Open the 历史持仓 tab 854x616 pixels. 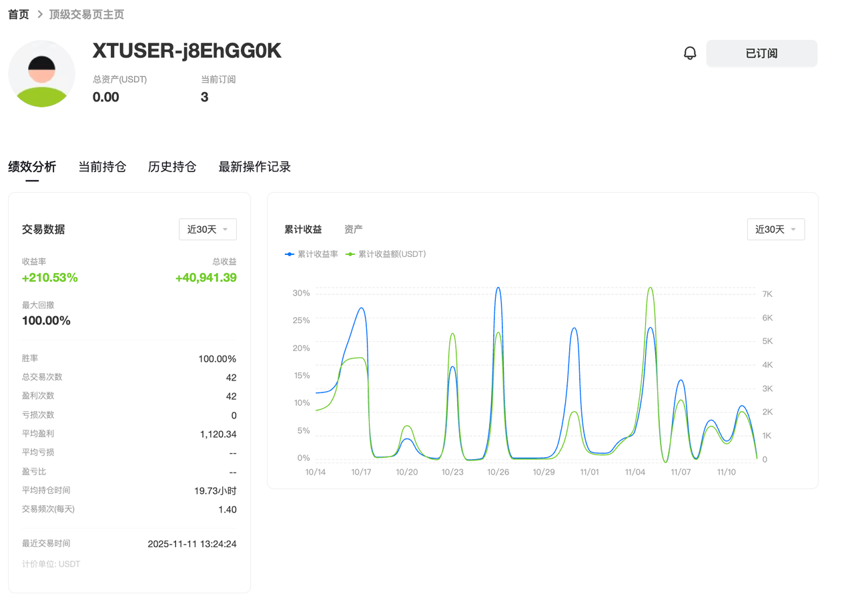point(172,167)
